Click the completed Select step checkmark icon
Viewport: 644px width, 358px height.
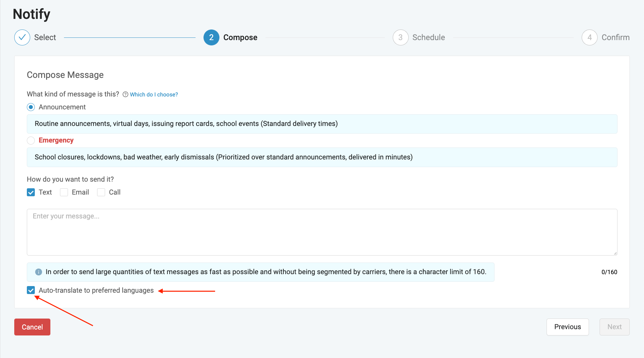22,37
